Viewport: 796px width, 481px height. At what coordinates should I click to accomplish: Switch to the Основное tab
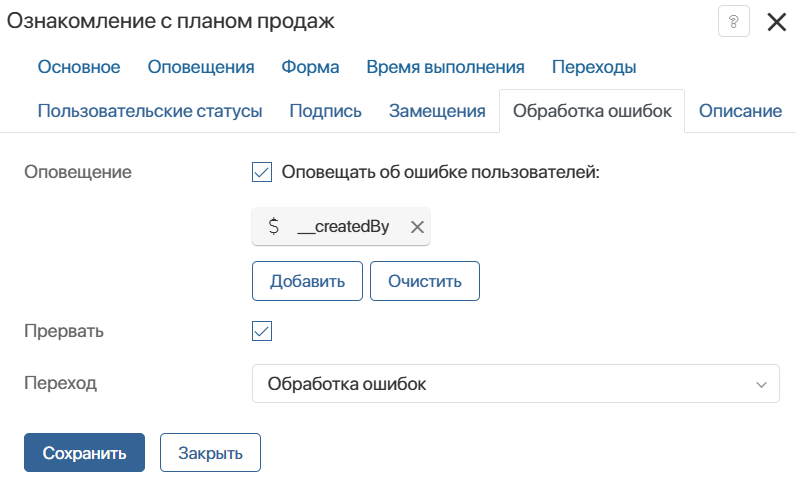pos(79,67)
